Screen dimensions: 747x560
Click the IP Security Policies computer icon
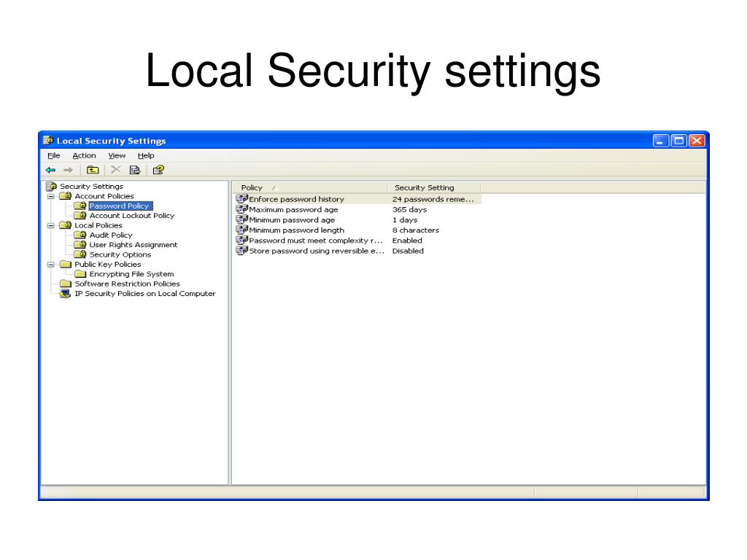coord(65,294)
